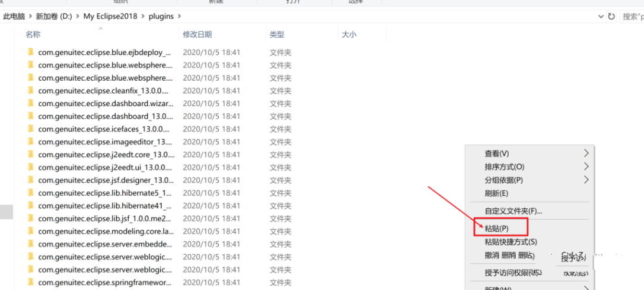Expand chevron after 此电脑 in breadcrumb
644x290 pixels.
pyautogui.click(x=30, y=17)
